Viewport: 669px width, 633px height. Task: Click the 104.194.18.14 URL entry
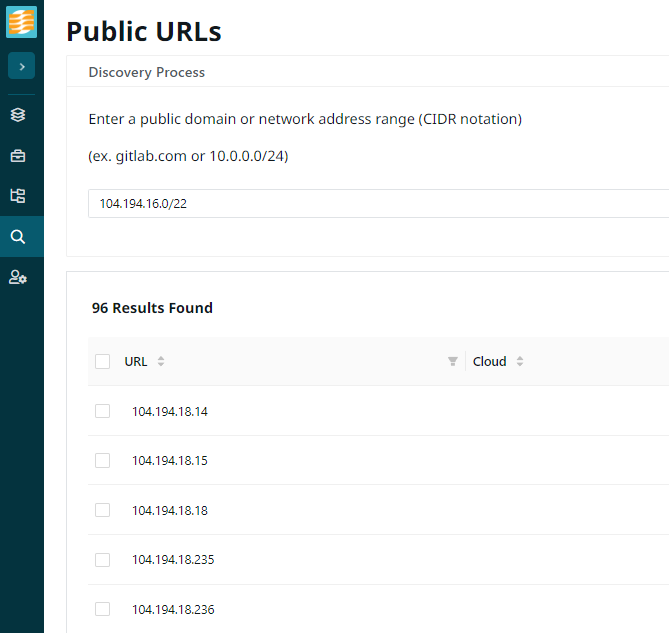click(170, 411)
